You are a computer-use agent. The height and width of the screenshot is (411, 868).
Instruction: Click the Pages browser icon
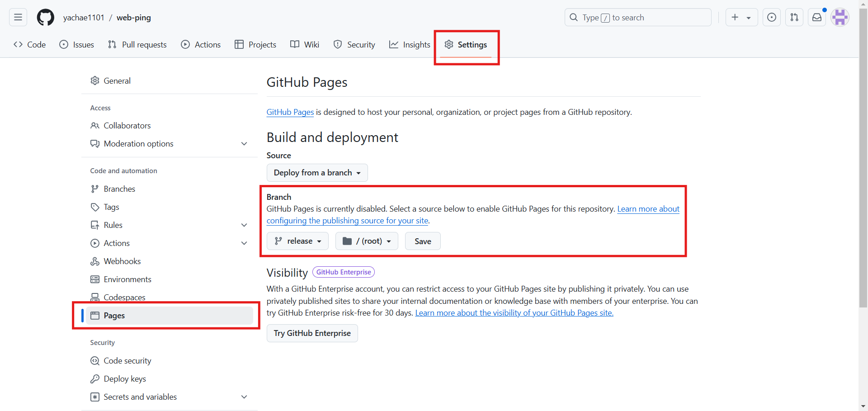(95, 316)
